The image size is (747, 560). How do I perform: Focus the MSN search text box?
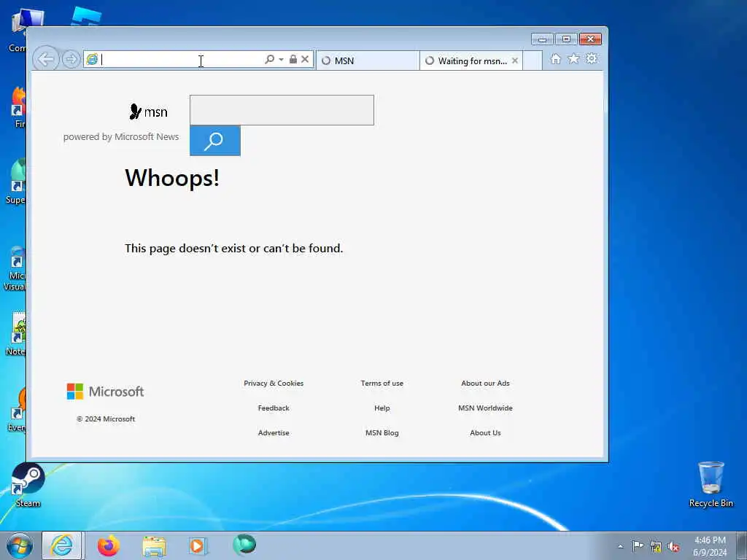tap(282, 110)
